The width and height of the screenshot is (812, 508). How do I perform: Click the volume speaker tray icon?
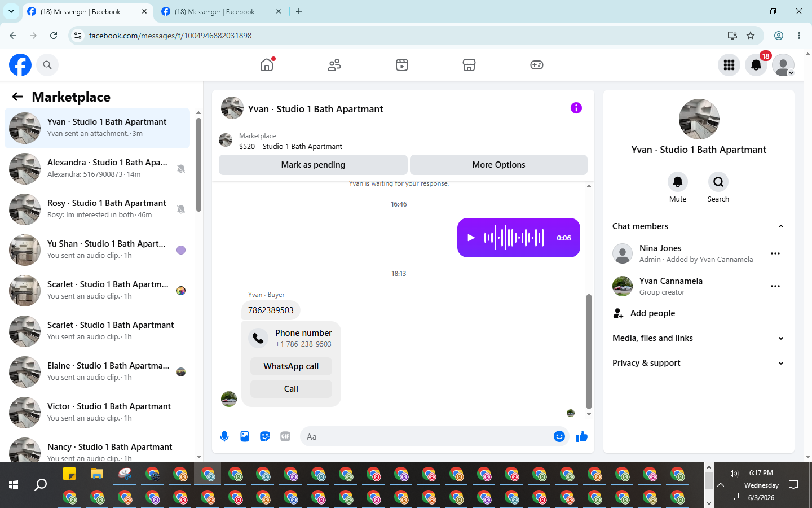point(734,474)
